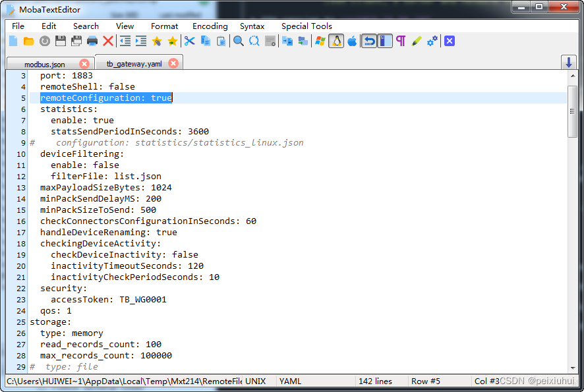Open the Special Tools menu

coord(307,26)
